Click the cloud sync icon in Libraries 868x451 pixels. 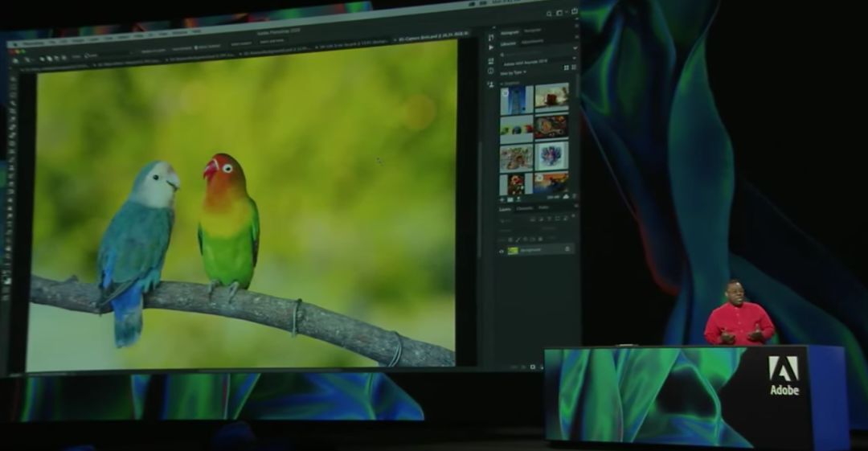pyautogui.click(x=566, y=196)
